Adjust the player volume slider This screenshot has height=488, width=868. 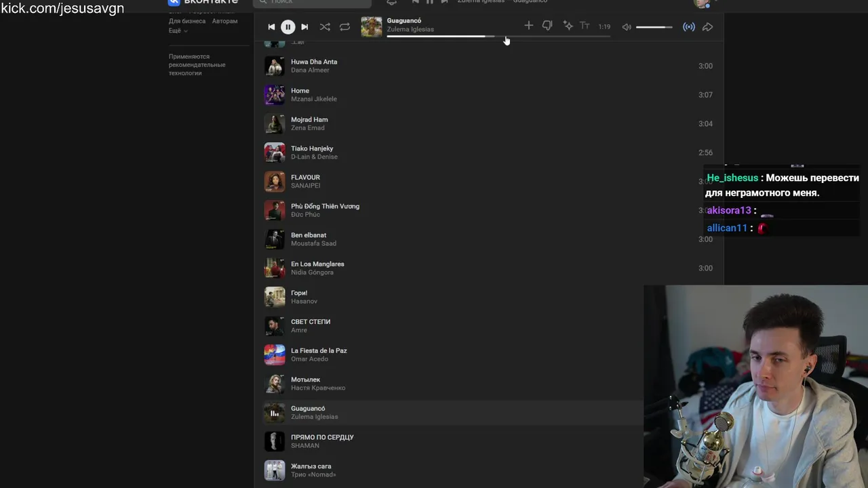(654, 27)
